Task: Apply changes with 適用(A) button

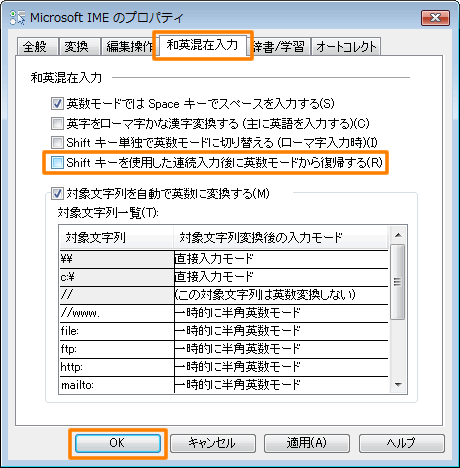Action: [307, 443]
